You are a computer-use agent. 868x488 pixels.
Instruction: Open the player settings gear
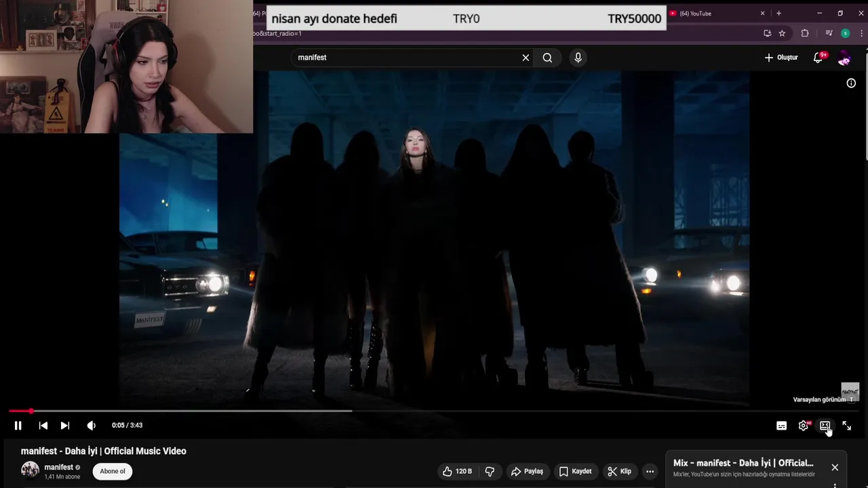coord(804,426)
